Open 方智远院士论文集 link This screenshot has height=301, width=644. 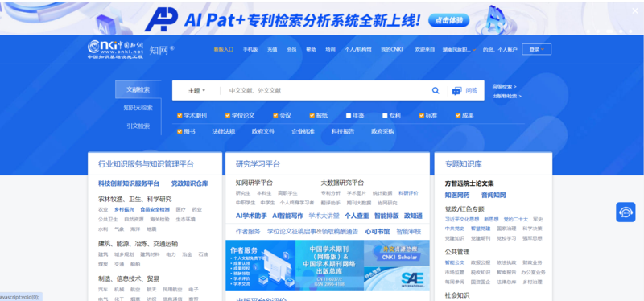click(x=469, y=183)
